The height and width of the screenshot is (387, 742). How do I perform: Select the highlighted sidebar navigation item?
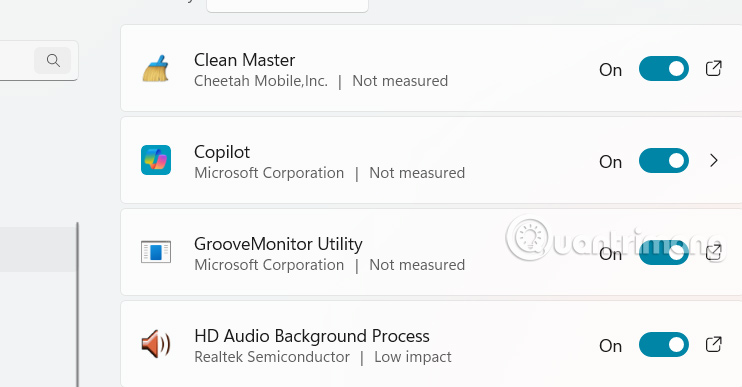[x=38, y=249]
